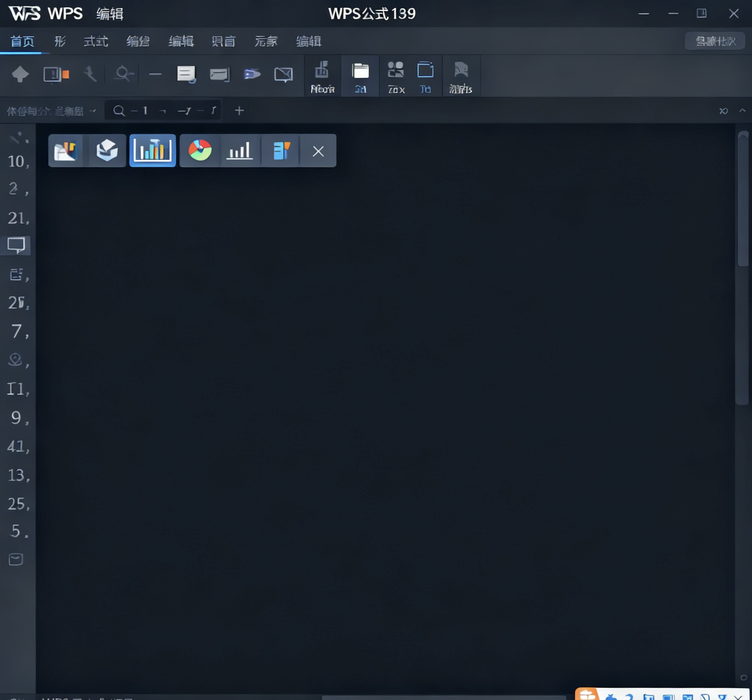
Task: Click the speech bubble icon in left sidebar
Action: point(16,245)
